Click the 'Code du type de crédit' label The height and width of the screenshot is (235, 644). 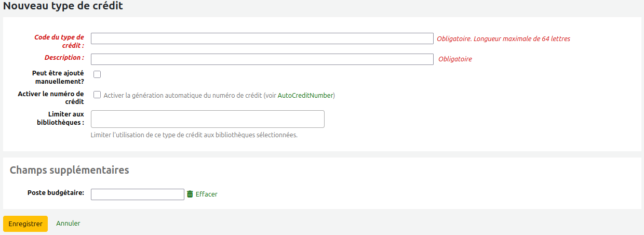pyautogui.click(x=59, y=41)
